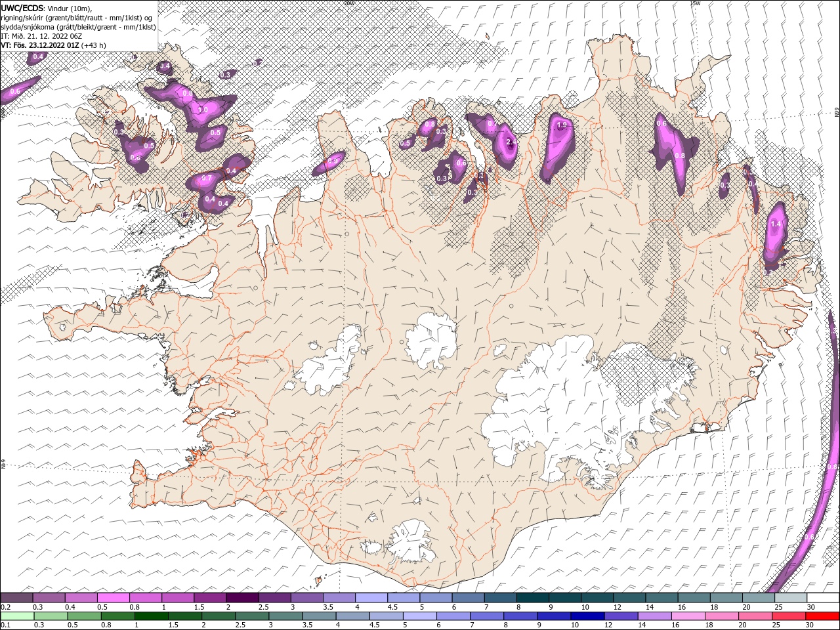Click the lower-row violet swatch labeled 12
Viewport: 840px width, 630px height.
click(x=620, y=616)
